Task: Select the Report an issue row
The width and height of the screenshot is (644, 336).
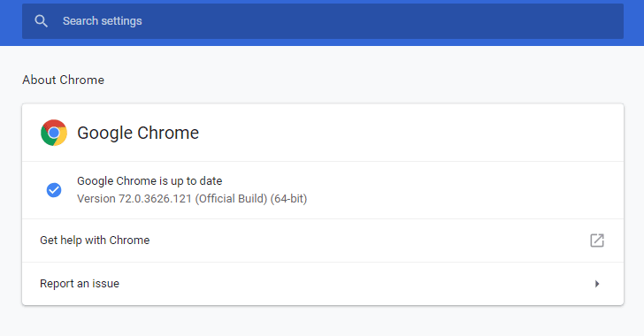Action: pos(323,284)
